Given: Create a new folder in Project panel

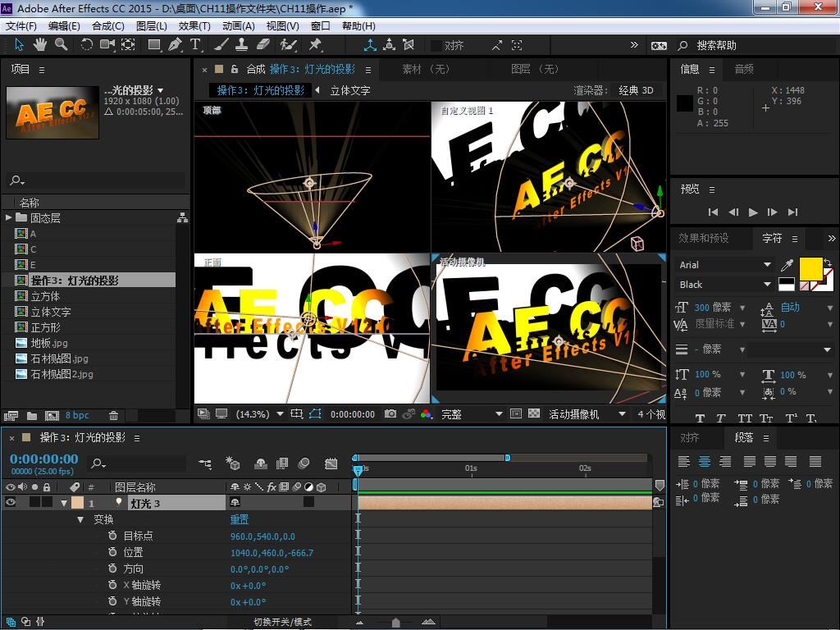Looking at the screenshot, I should tap(32, 416).
